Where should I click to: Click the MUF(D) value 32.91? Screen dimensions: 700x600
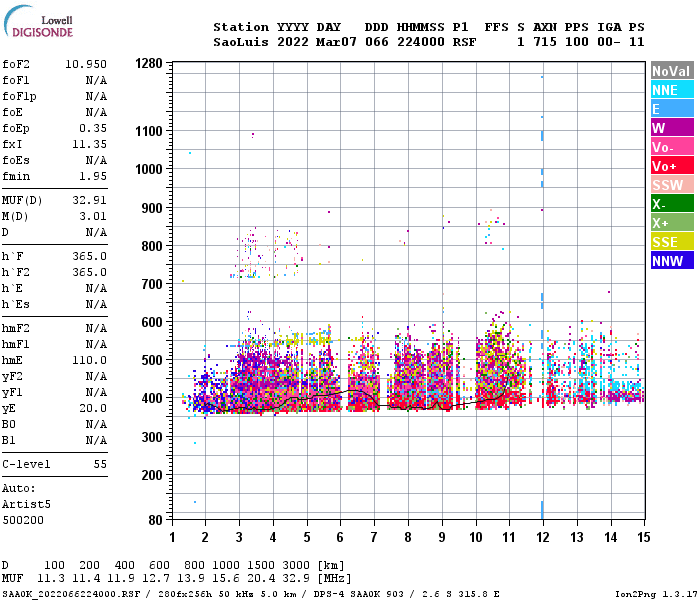[89, 200]
